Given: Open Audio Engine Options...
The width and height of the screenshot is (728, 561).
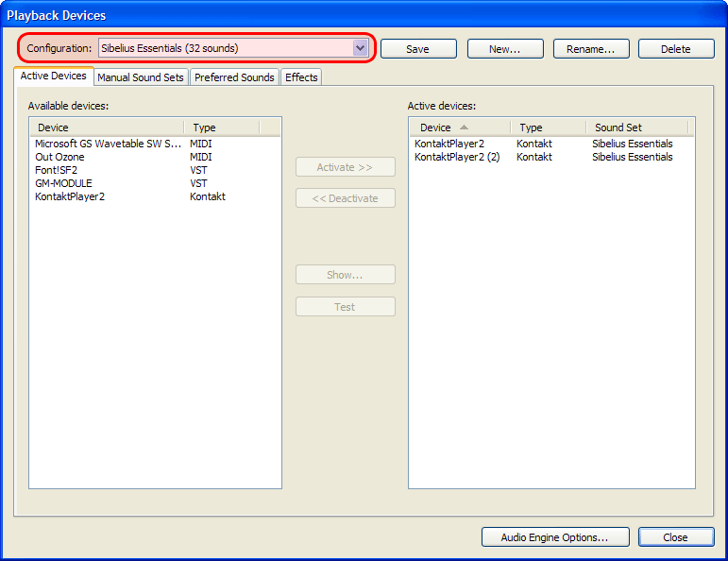Looking at the screenshot, I should (555, 537).
